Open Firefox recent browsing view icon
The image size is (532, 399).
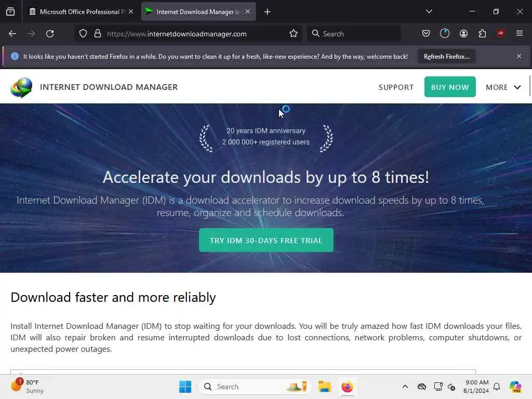point(10,11)
